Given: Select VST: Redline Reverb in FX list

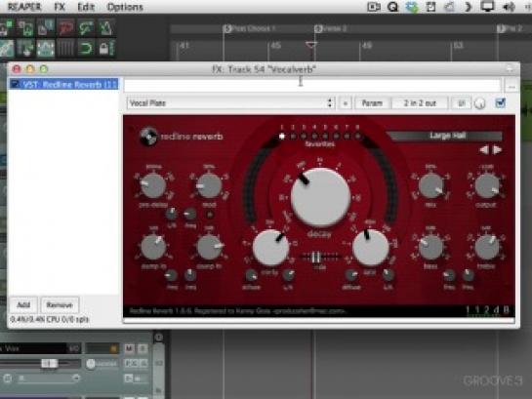Looking at the screenshot, I should 63,85.
